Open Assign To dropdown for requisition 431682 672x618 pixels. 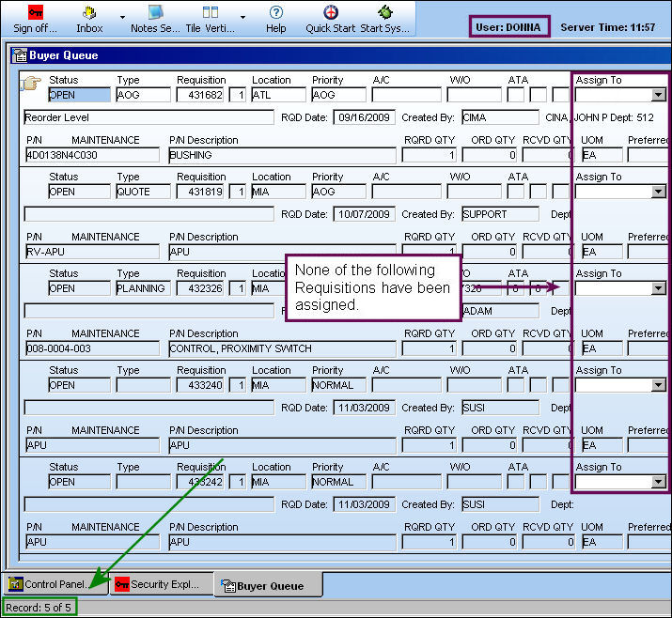point(658,95)
